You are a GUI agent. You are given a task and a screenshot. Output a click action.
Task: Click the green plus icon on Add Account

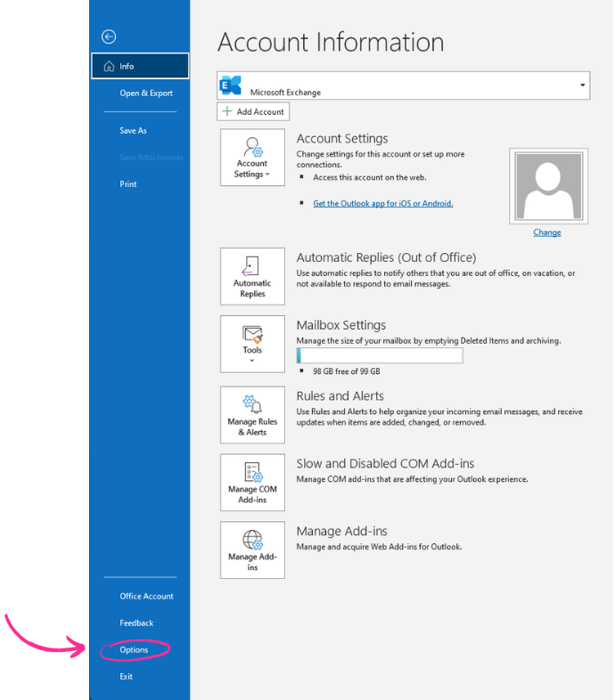227,111
